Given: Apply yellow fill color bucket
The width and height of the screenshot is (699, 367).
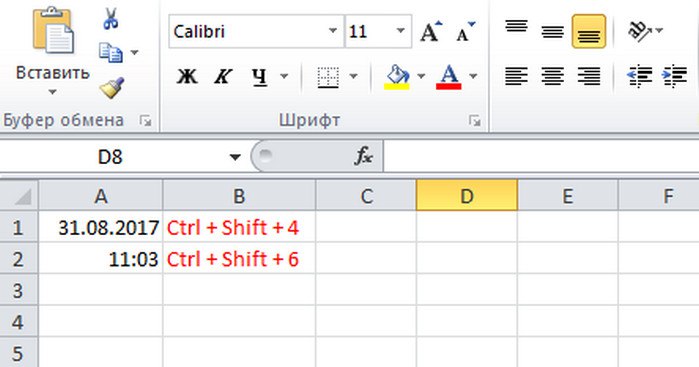Looking at the screenshot, I should click(x=397, y=77).
